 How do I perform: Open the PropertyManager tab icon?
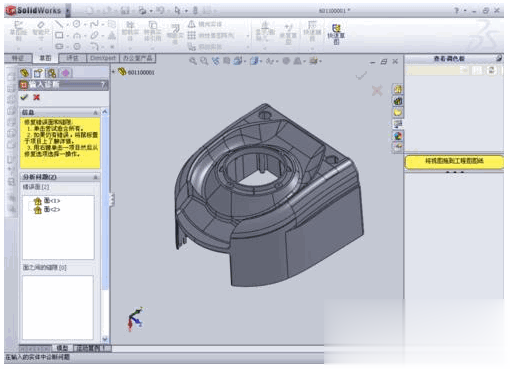coord(38,73)
